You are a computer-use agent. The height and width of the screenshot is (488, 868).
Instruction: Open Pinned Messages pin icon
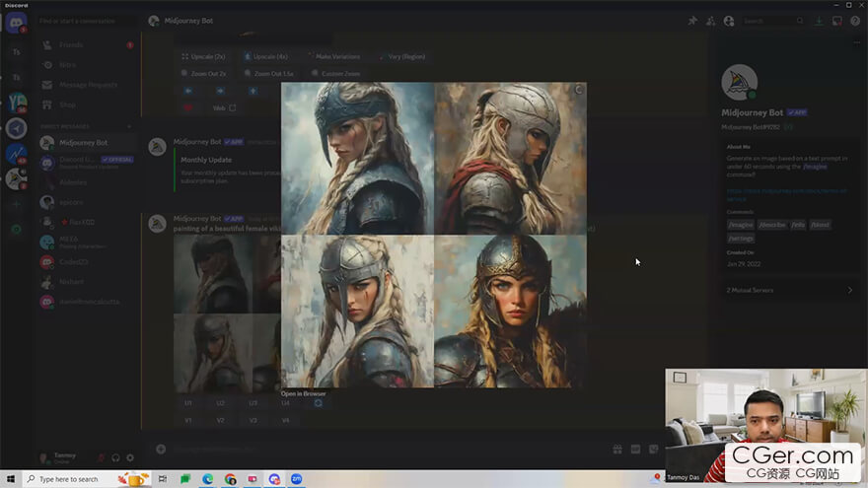click(692, 21)
